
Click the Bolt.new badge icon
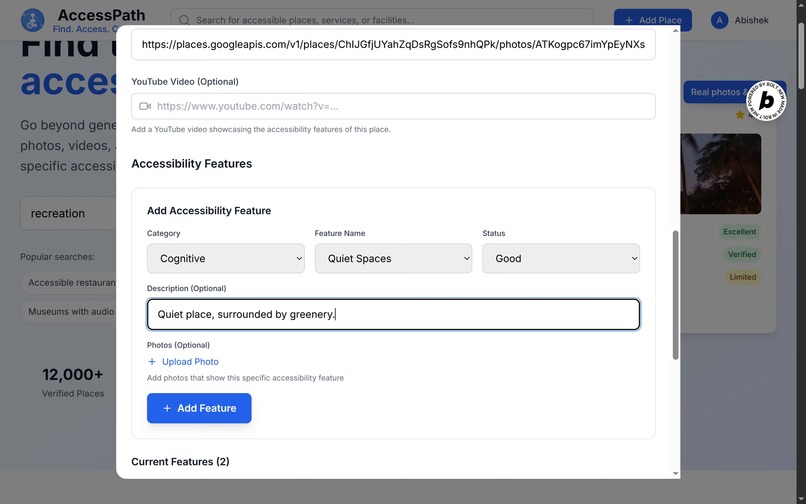(x=766, y=100)
